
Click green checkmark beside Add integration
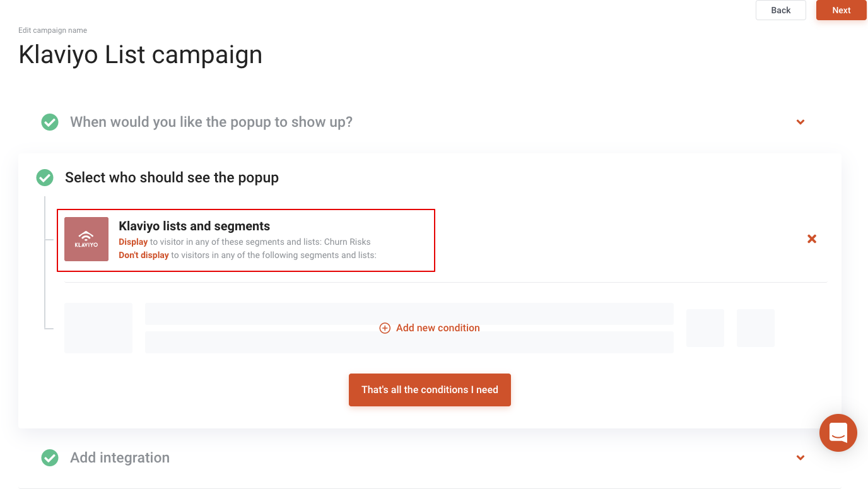(50, 457)
